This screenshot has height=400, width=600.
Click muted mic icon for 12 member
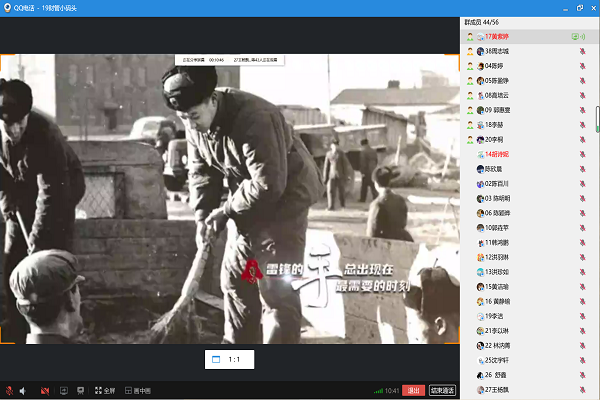[582, 257]
